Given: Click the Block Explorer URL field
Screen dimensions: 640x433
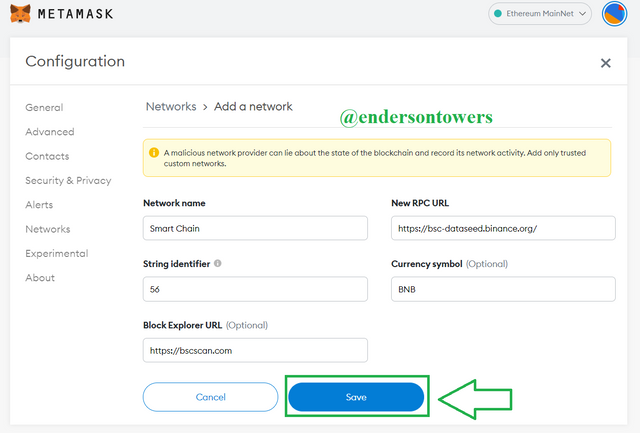Looking at the screenshot, I should point(255,351).
